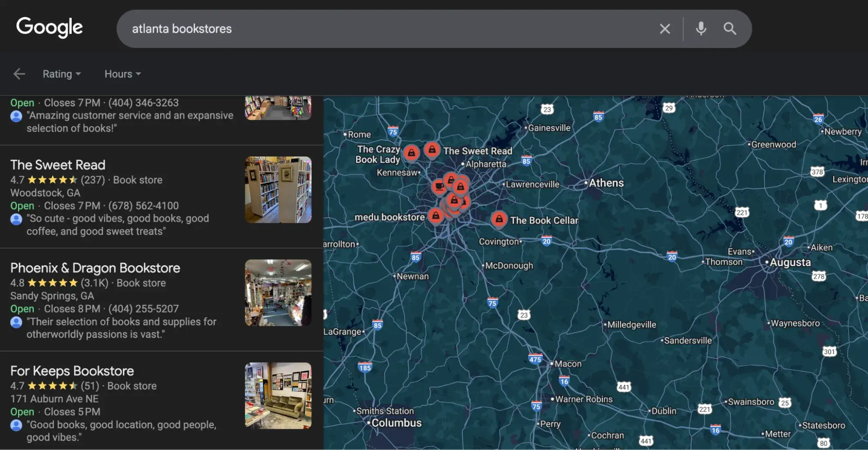Click the reviewer avatar beside For Keeps review
868x450 pixels.
pos(16,426)
